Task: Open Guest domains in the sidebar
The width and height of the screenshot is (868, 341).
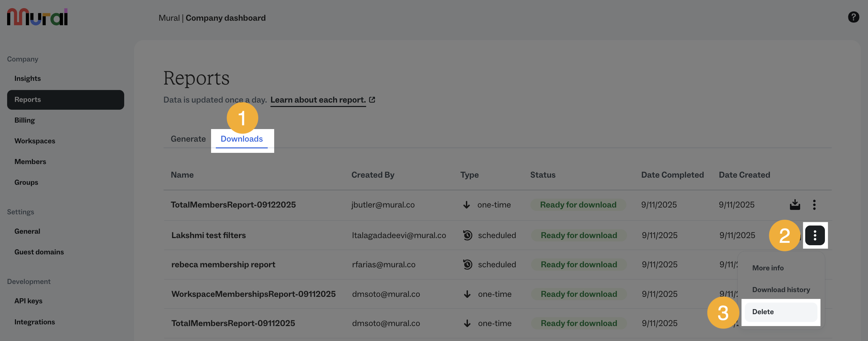Action: pos(39,252)
